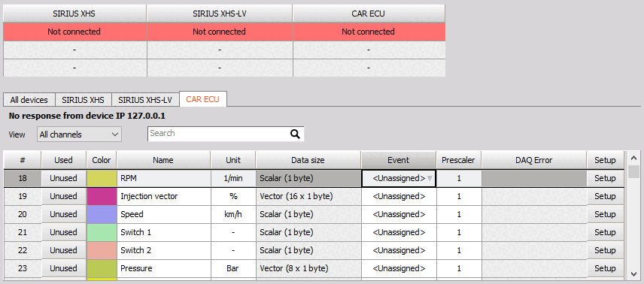
Task: Click prescaler value for RPM row
Action: coord(459,178)
